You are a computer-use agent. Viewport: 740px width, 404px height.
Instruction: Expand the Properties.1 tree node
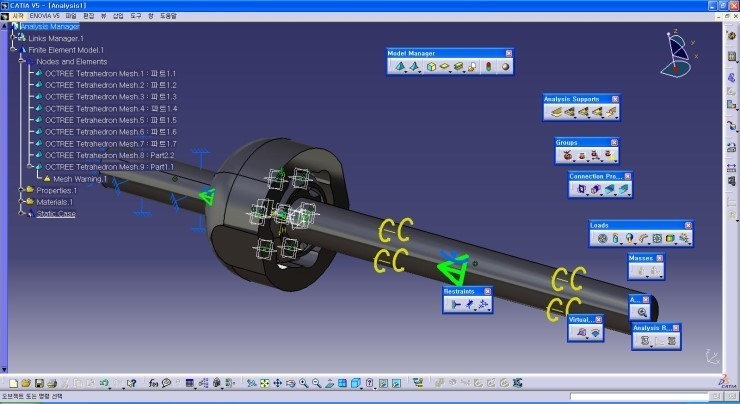21,190
